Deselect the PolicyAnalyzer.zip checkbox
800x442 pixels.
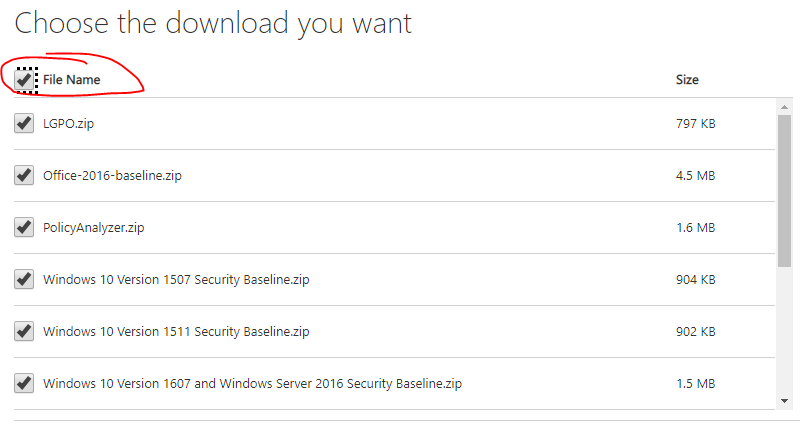click(23, 228)
